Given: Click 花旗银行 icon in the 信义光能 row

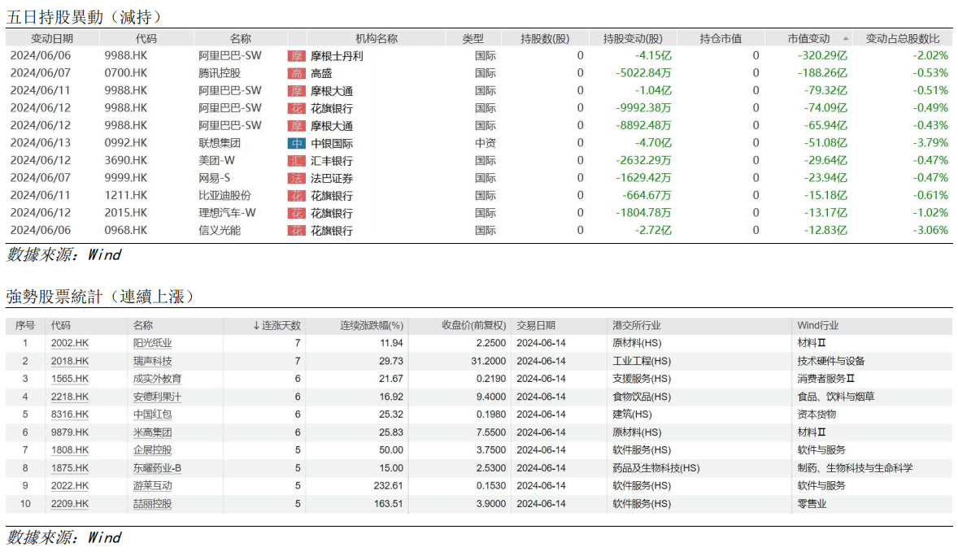Looking at the screenshot, I should tap(296, 231).
